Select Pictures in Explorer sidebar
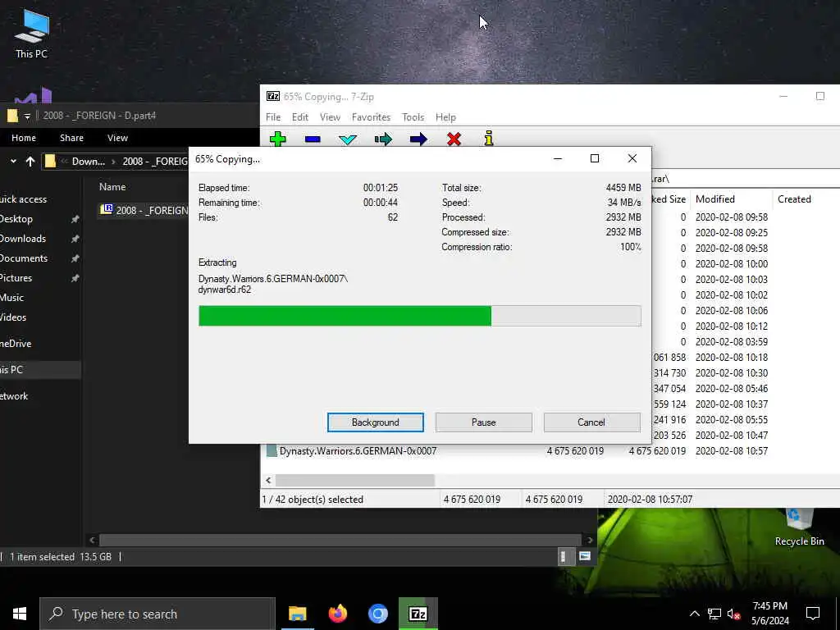This screenshot has width=840, height=630. pyautogui.click(x=16, y=277)
